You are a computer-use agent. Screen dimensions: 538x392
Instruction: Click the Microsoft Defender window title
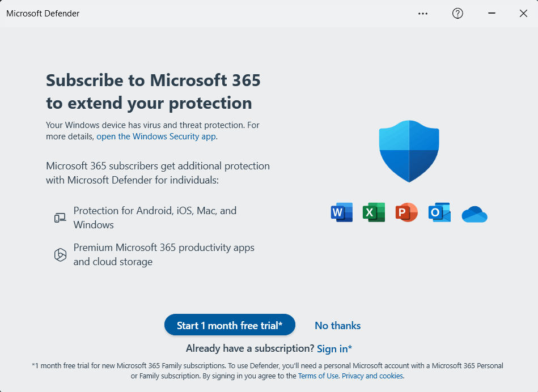(x=43, y=14)
